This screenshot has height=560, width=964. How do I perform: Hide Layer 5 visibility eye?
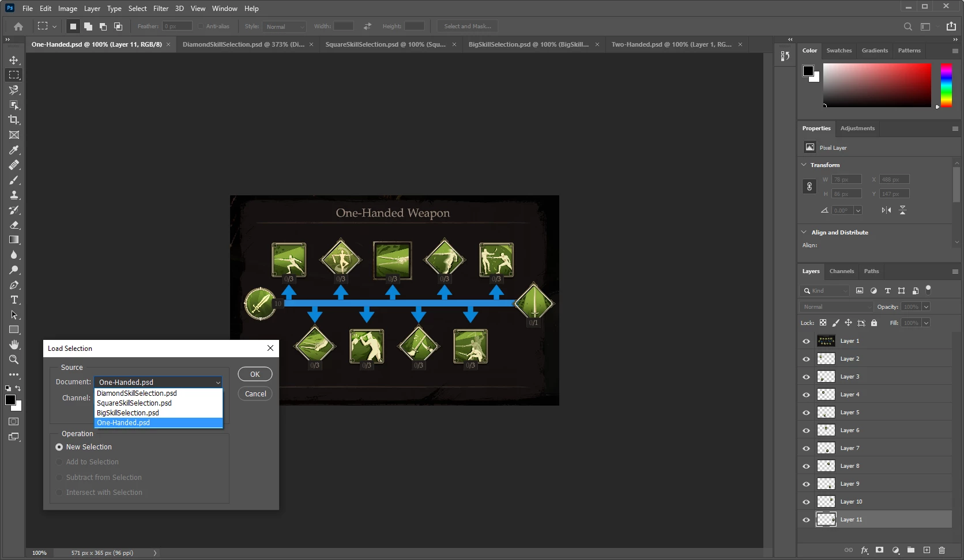806,413
